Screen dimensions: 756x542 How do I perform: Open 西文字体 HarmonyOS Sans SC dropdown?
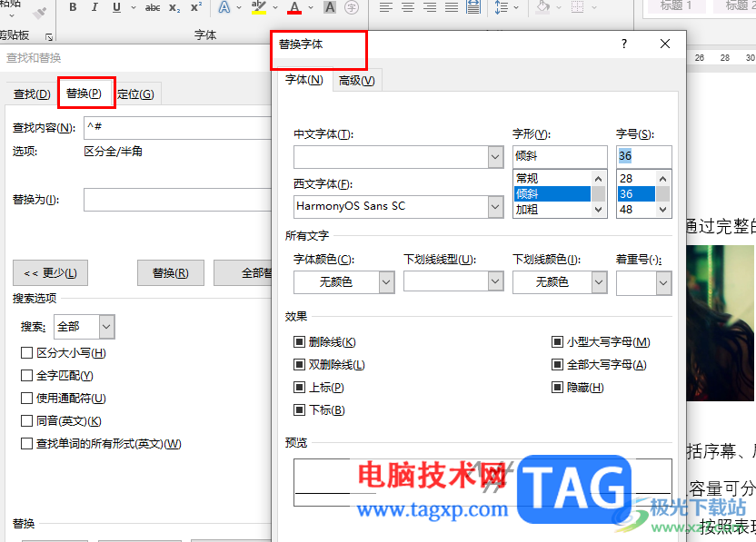(495, 207)
